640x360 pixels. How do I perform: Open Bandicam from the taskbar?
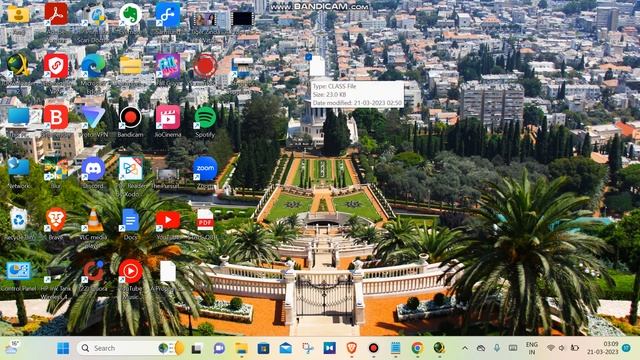[x=373, y=348]
